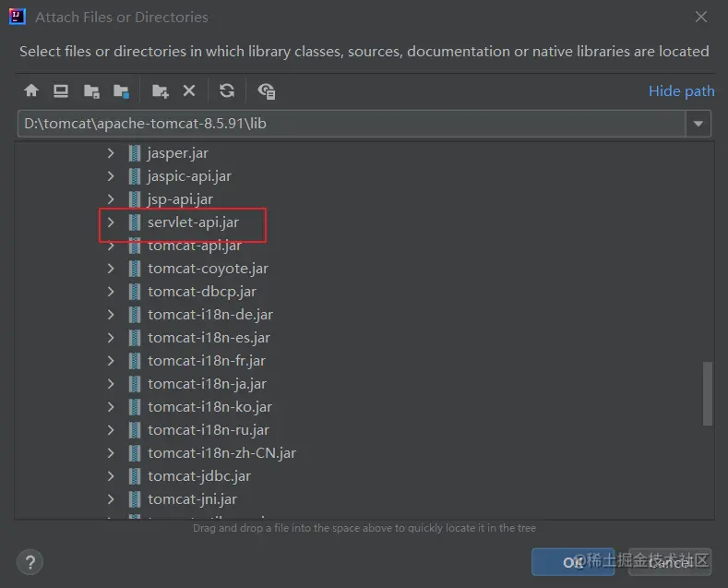Image resolution: width=728 pixels, height=588 pixels.
Task: Expand the servlet-api.jar node
Action: click(x=111, y=222)
